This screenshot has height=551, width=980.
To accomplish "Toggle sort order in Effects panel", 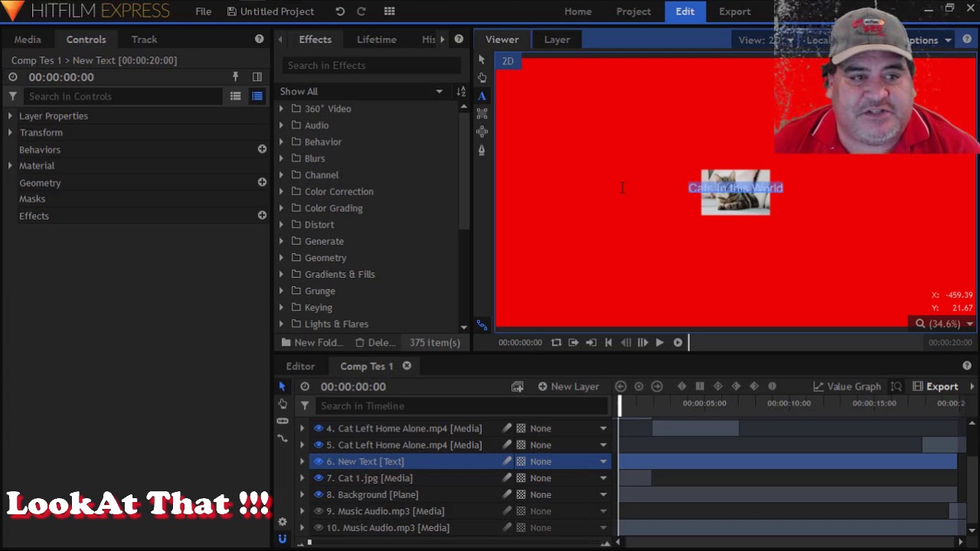I will 461,91.
